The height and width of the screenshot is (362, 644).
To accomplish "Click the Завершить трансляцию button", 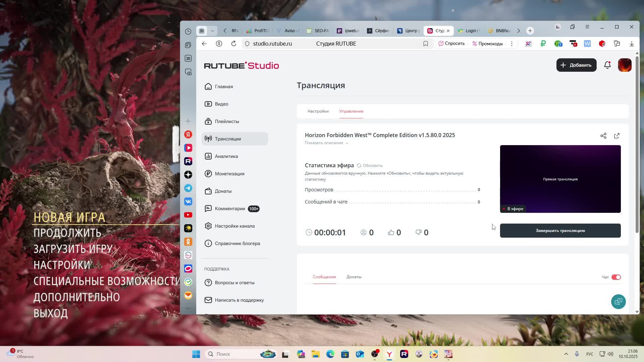I will coord(560,231).
